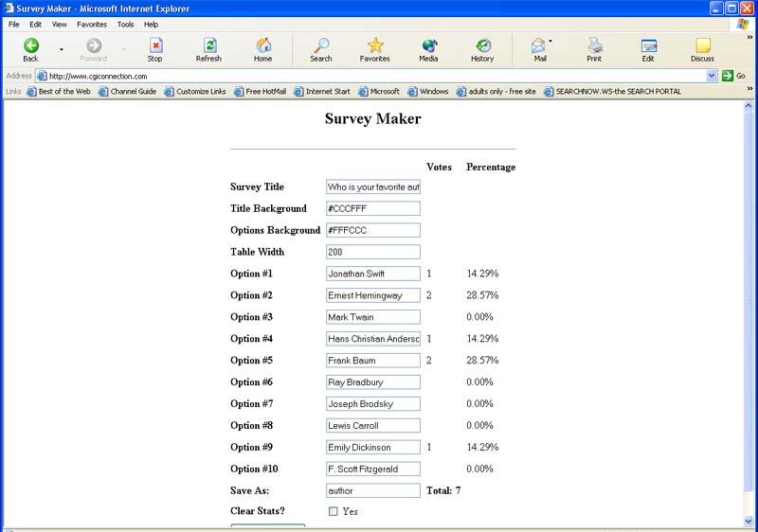758x532 pixels.
Task: Expand the toolbar overflow chevron
Action: pyautogui.click(x=749, y=38)
